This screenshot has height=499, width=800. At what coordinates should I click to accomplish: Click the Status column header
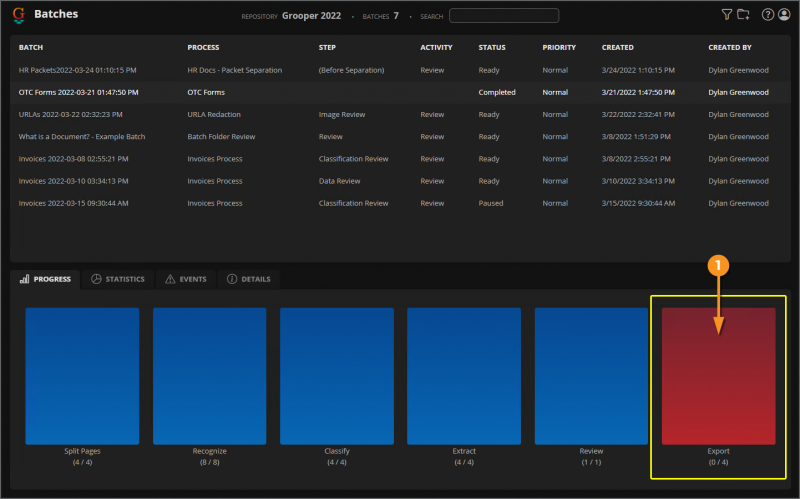click(492, 47)
